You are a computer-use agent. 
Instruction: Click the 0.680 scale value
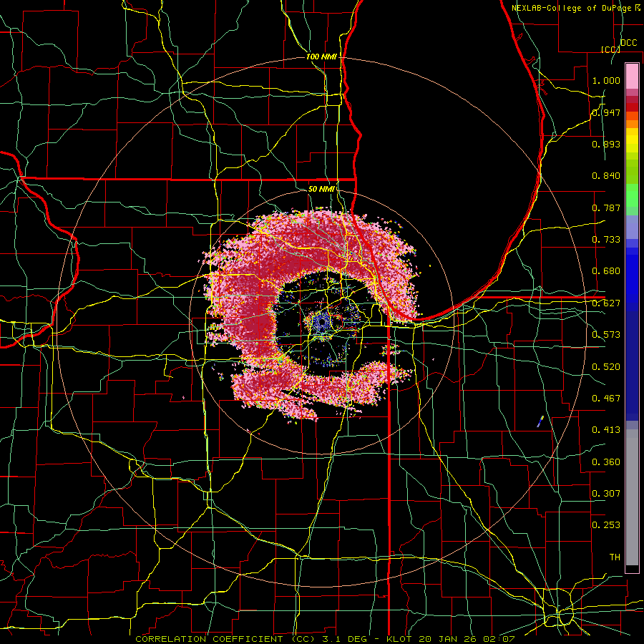(x=606, y=271)
